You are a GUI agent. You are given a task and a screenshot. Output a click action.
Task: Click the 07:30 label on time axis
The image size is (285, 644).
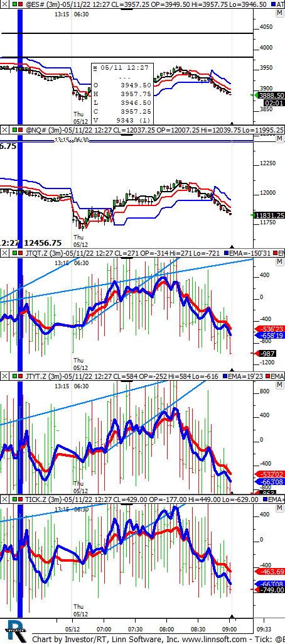tap(136, 629)
